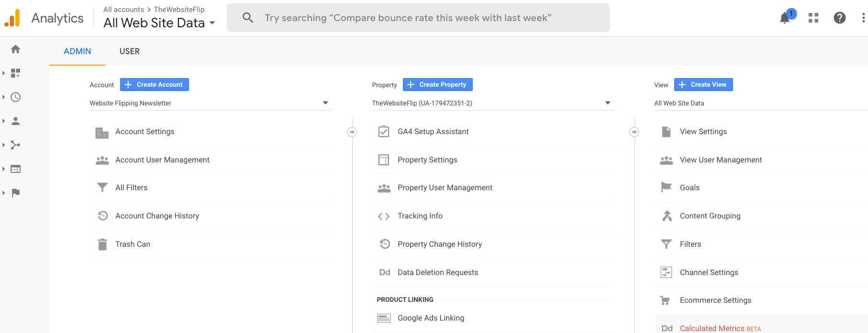Viewport: 868px width, 333px height.
Task: Click the Data Deletion Requests Dd icon
Action: tap(385, 272)
